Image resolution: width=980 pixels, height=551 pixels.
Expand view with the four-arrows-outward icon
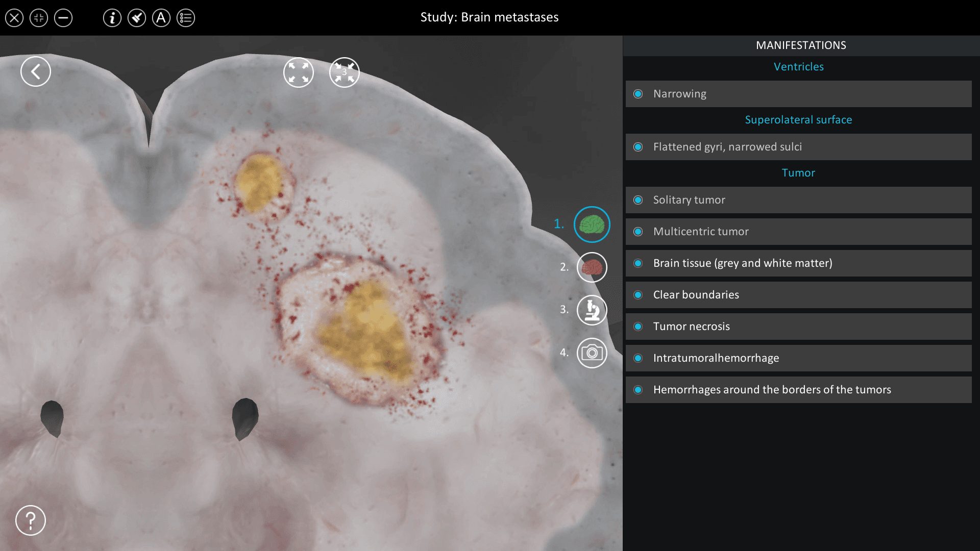(299, 72)
